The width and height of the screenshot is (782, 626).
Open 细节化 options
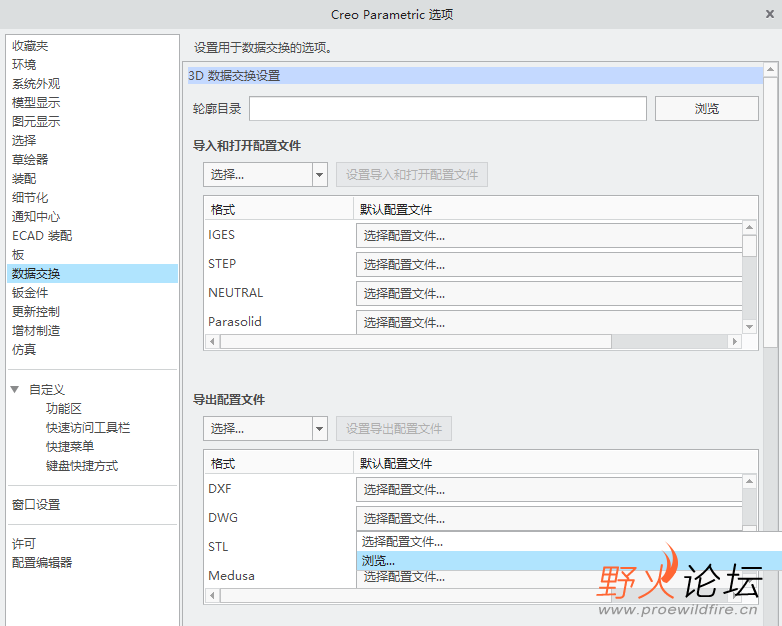click(30, 198)
